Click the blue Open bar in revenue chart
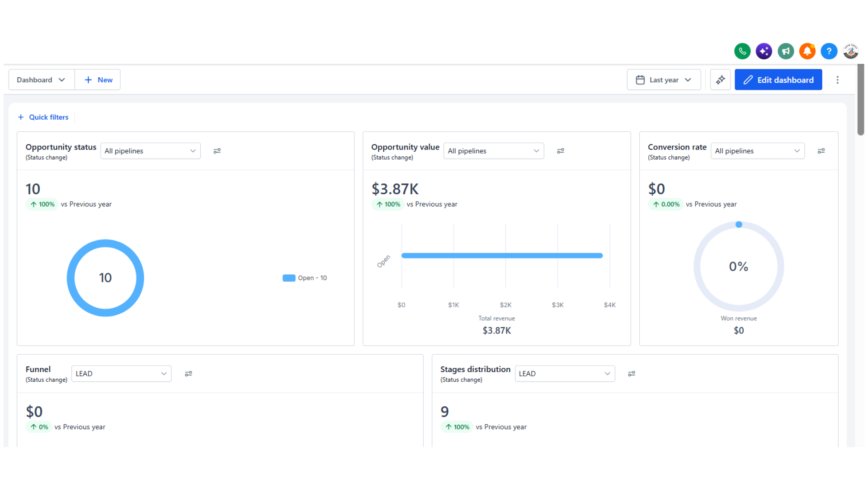This screenshot has width=868, height=488. pos(502,256)
